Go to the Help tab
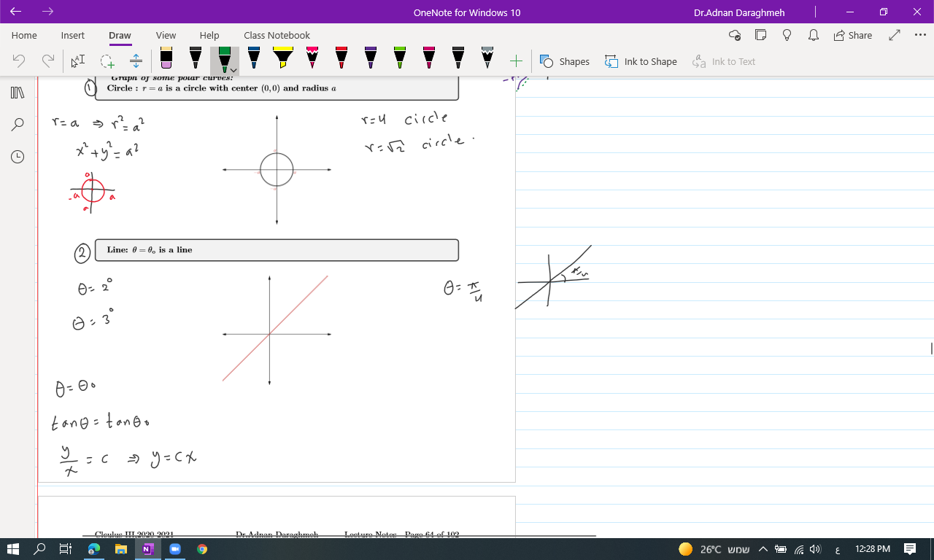The width and height of the screenshot is (934, 560). point(209,35)
